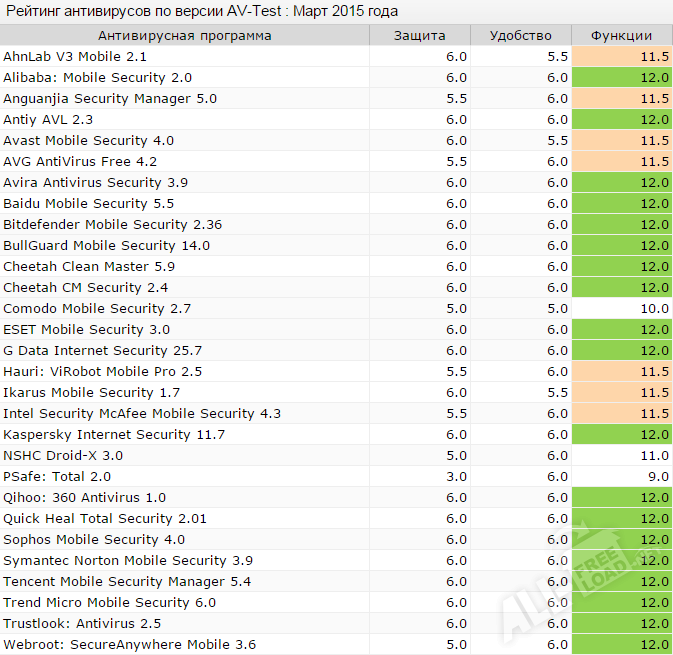
Task: Select the 'Функции' column header
Action: tap(621, 36)
